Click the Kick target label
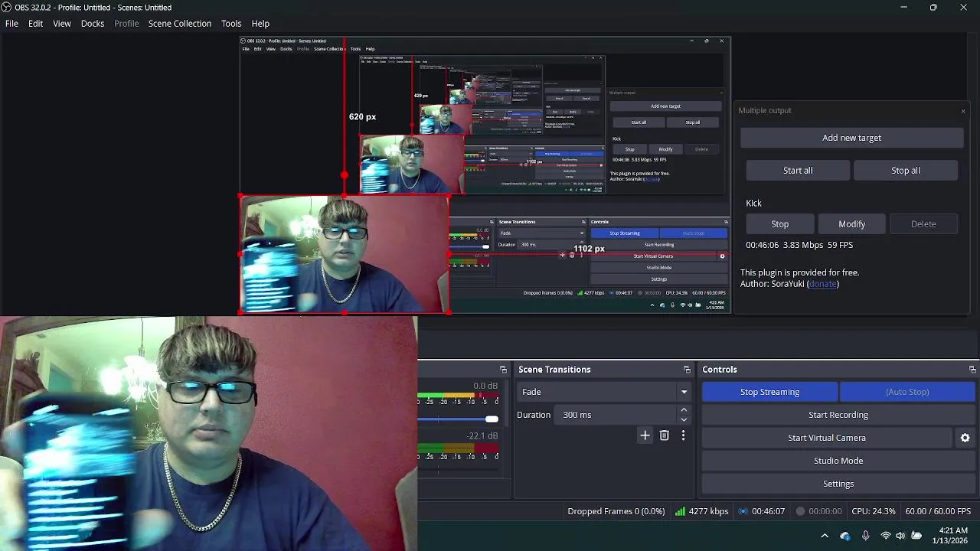This screenshot has height=551, width=980. (x=753, y=204)
